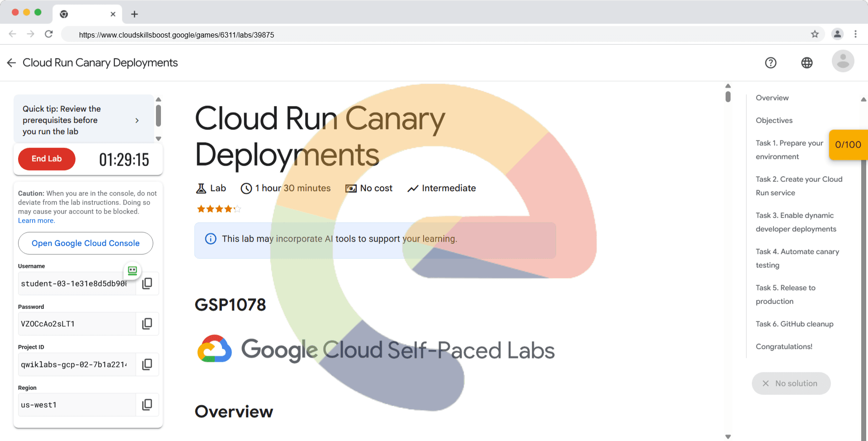
Task: Click the outline panel scroll-up arrow
Action: coord(863,100)
